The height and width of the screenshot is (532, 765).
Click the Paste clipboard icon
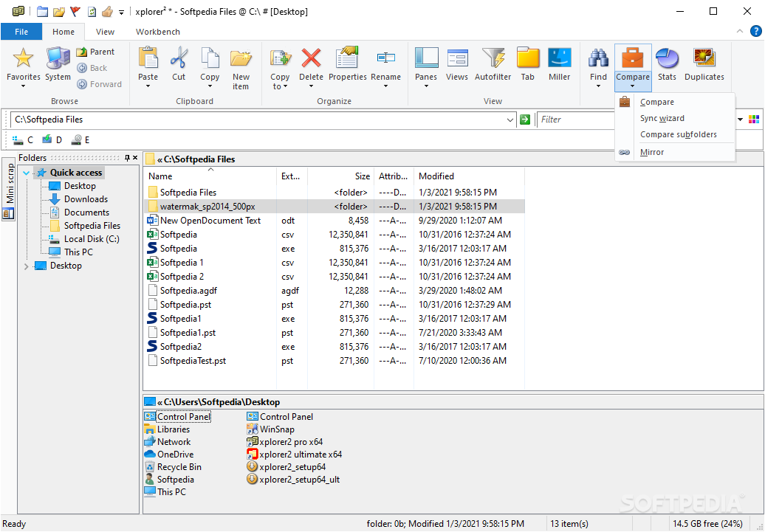pos(148,58)
